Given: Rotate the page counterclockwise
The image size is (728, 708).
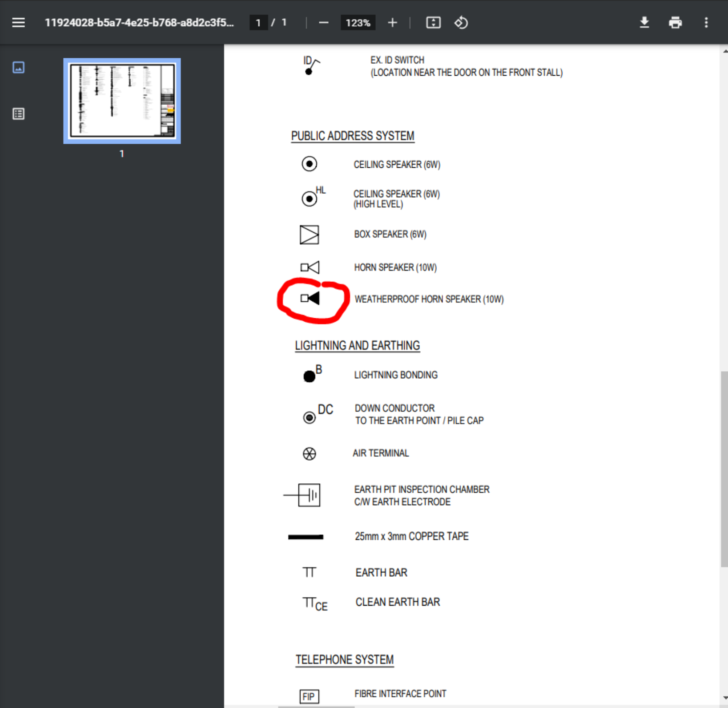Looking at the screenshot, I should point(461,22).
